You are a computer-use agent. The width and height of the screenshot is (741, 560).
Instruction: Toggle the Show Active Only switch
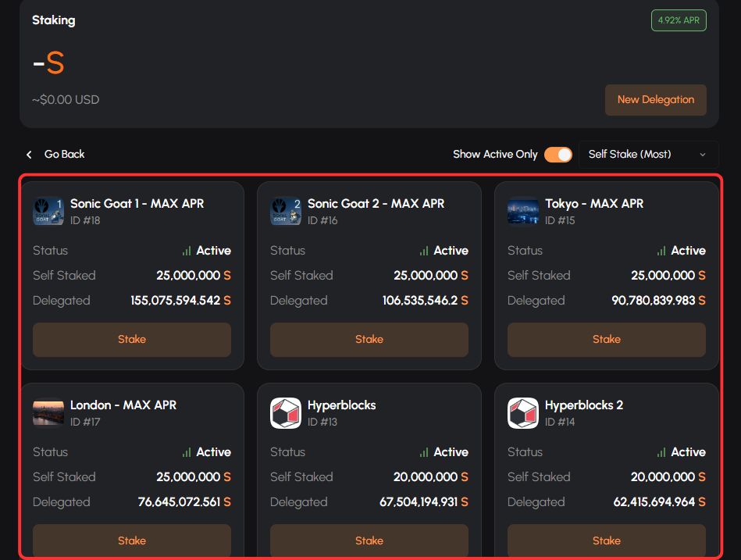click(558, 155)
